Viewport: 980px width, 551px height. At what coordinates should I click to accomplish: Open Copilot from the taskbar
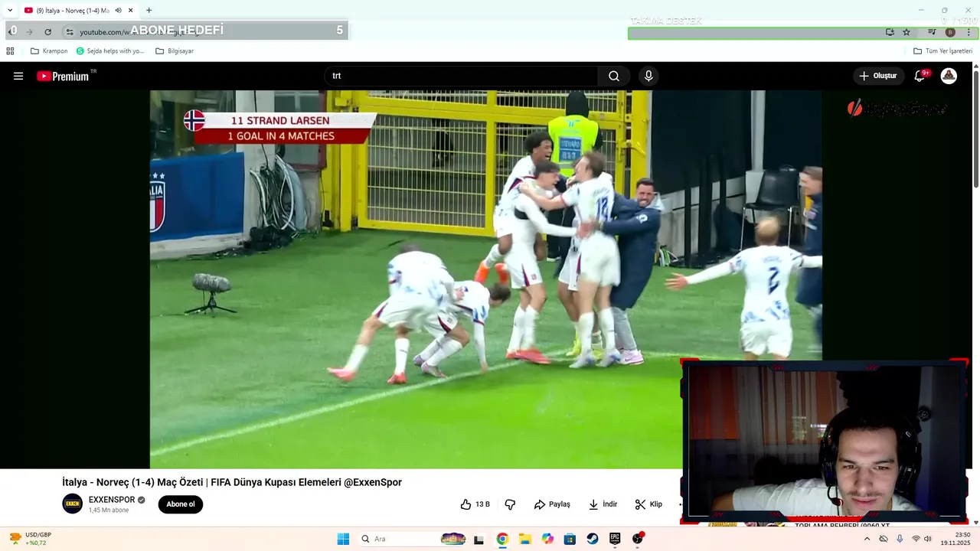(x=547, y=539)
